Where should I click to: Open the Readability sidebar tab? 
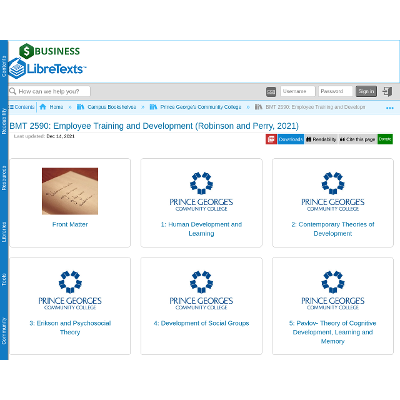(4, 121)
